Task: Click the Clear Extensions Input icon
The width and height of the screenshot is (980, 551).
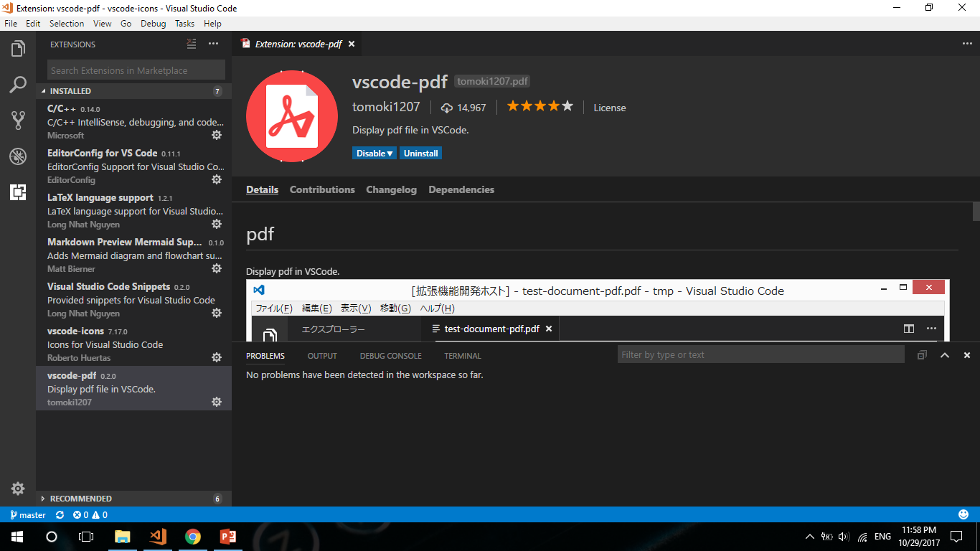Action: 191,44
